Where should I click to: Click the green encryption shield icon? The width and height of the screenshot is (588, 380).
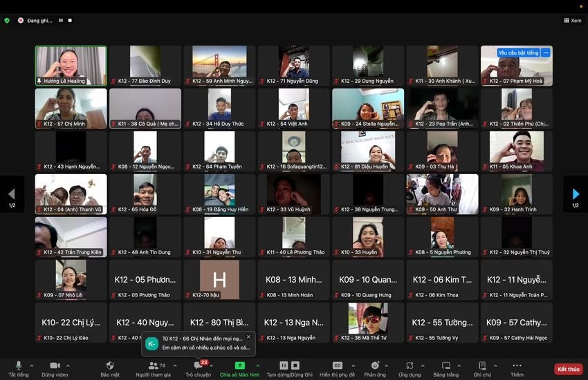point(7,21)
